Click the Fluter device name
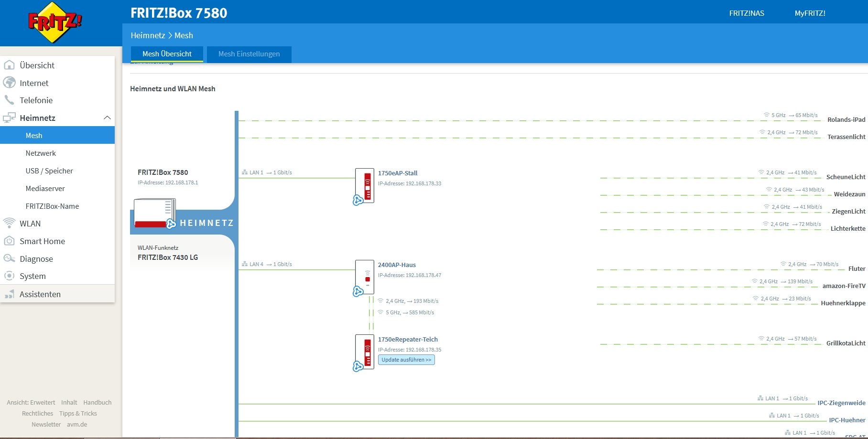 857,268
